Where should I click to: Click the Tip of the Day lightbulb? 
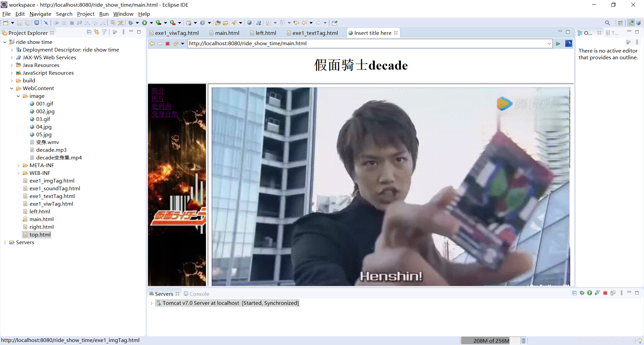[640, 340]
